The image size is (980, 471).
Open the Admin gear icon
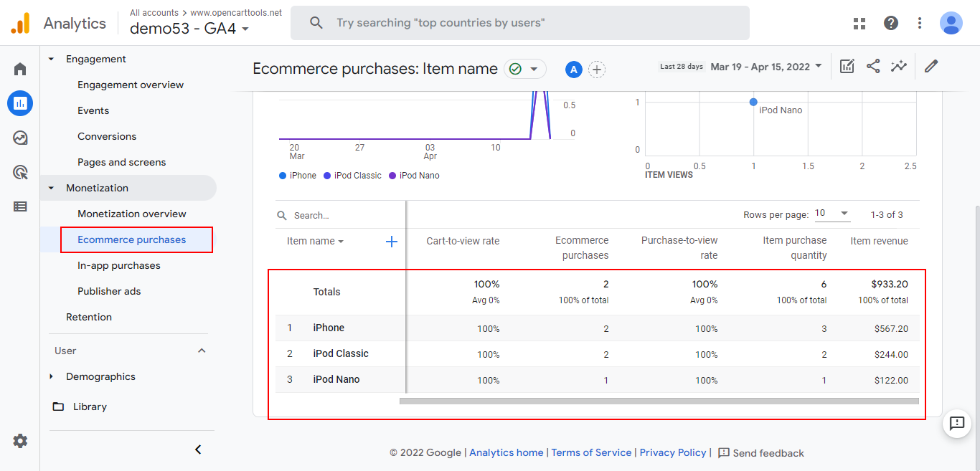(x=20, y=441)
